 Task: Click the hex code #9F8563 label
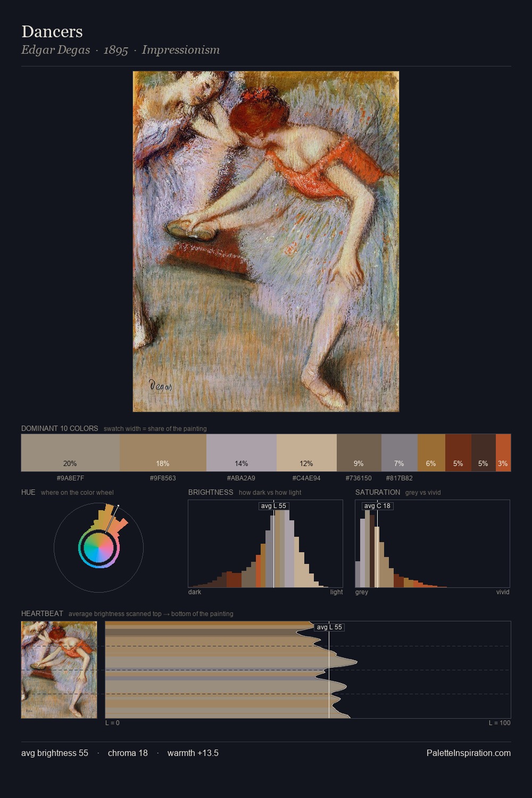click(163, 478)
